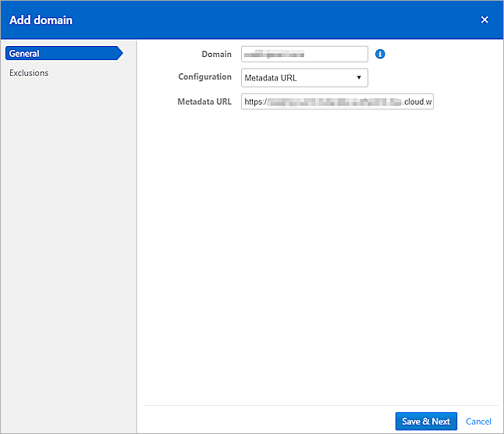Screen dimensions: 504x434
Task: Close the Add domain dialog
Action: (484, 20)
